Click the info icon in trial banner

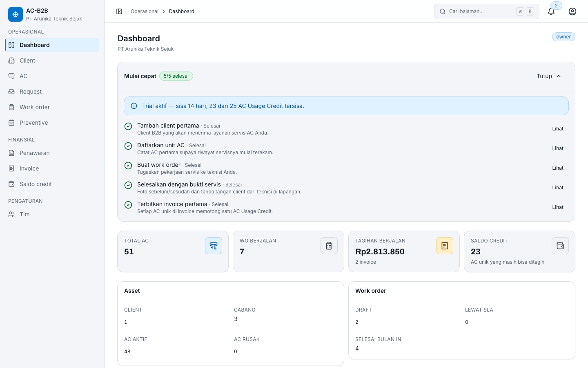pyautogui.click(x=134, y=106)
